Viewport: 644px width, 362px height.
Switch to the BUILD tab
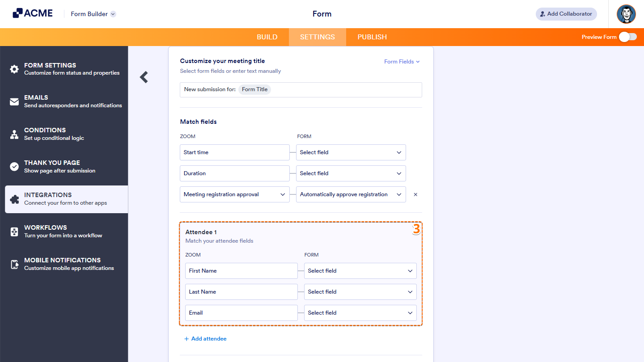(x=267, y=37)
